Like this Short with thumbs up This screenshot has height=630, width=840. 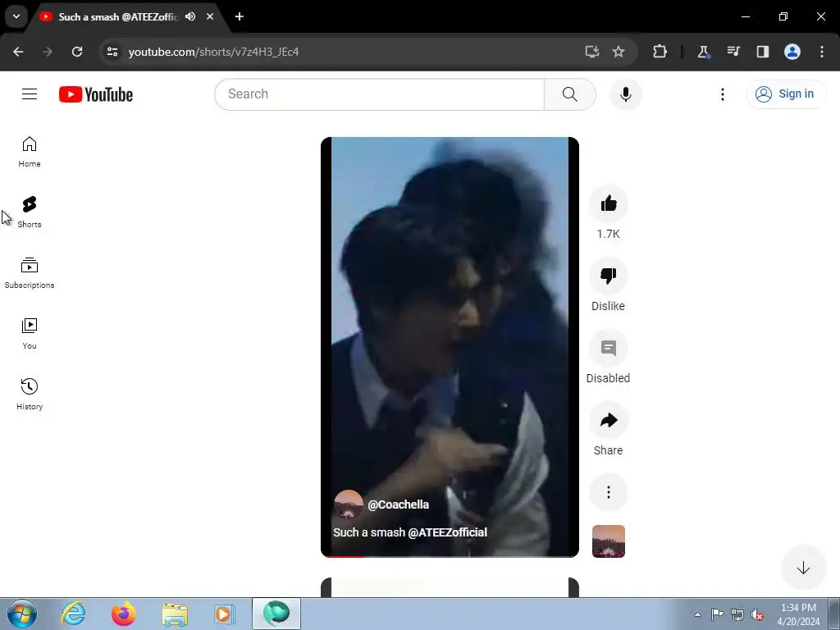click(608, 203)
